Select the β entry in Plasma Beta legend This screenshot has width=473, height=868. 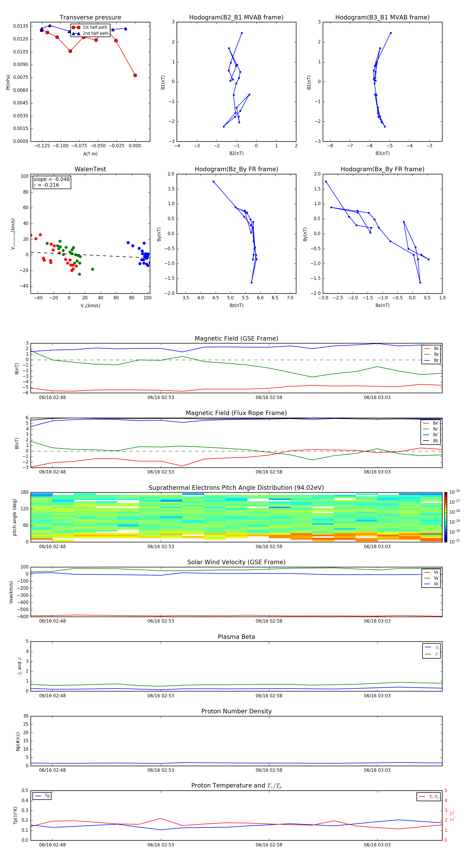coord(431,654)
